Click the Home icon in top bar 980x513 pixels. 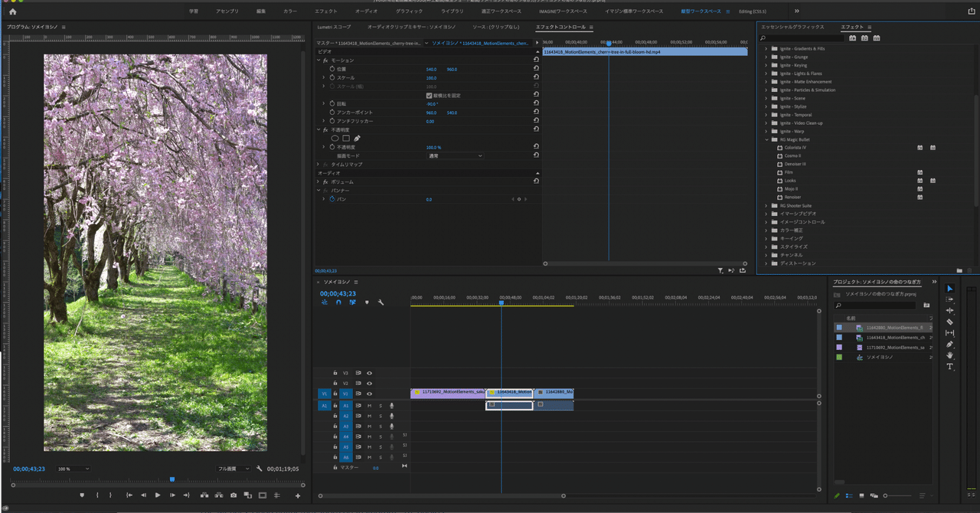pyautogui.click(x=12, y=11)
